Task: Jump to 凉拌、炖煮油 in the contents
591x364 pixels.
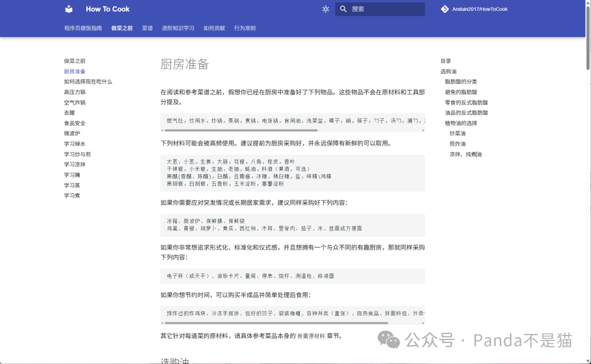Action: (x=466, y=154)
